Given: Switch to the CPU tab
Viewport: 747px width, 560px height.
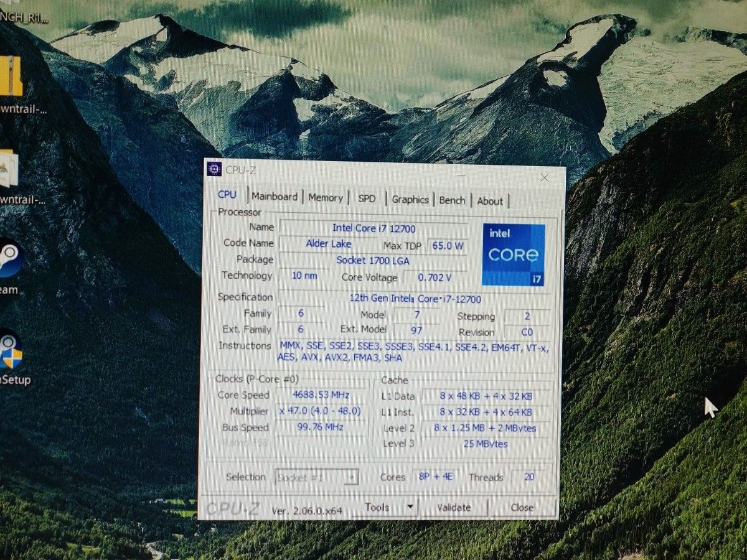Looking at the screenshot, I should click(x=227, y=195).
